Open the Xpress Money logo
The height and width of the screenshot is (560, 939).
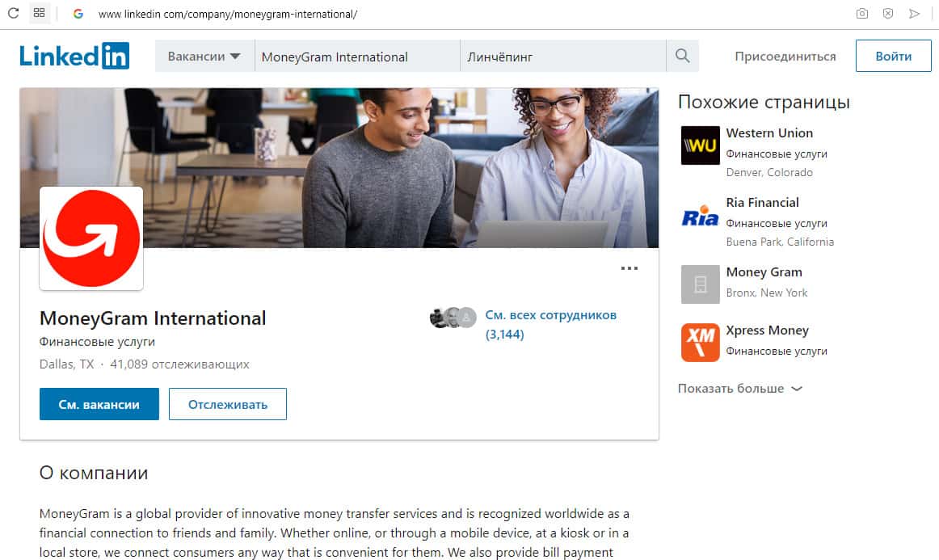pos(700,343)
